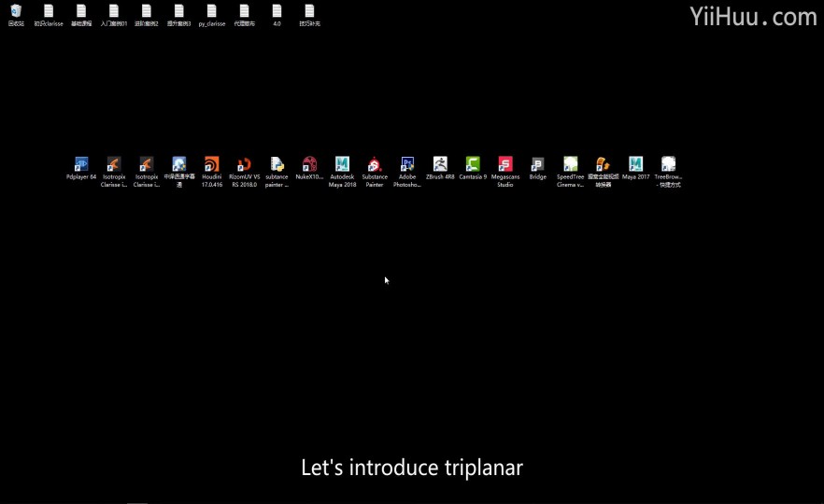Select the desktop file whose name ends in 2
The image size is (824, 504).
[x=147, y=15]
